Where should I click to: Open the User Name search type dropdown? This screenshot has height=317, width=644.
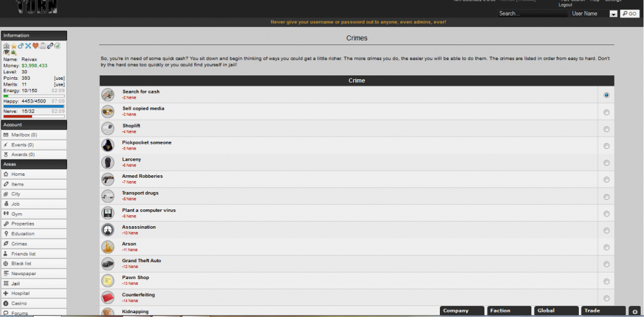click(613, 14)
